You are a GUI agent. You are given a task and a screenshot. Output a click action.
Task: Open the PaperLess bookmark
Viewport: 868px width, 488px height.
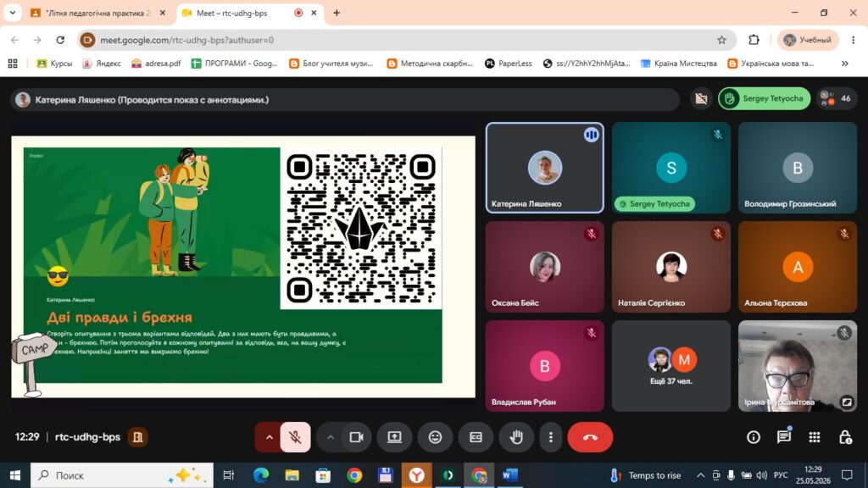tap(509, 64)
